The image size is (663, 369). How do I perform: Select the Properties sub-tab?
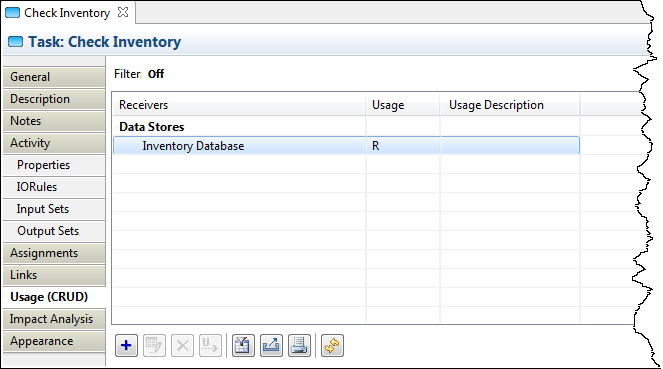(x=54, y=165)
